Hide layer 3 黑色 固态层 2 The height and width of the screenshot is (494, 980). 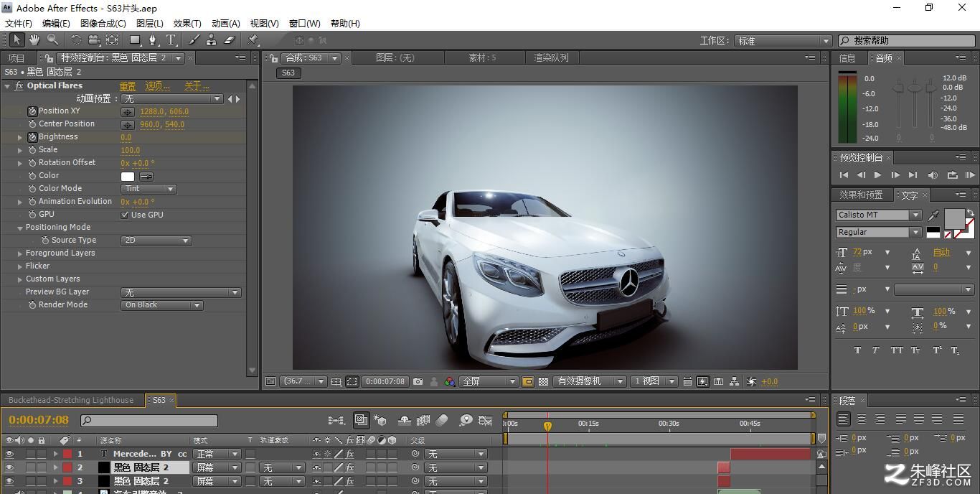9,482
